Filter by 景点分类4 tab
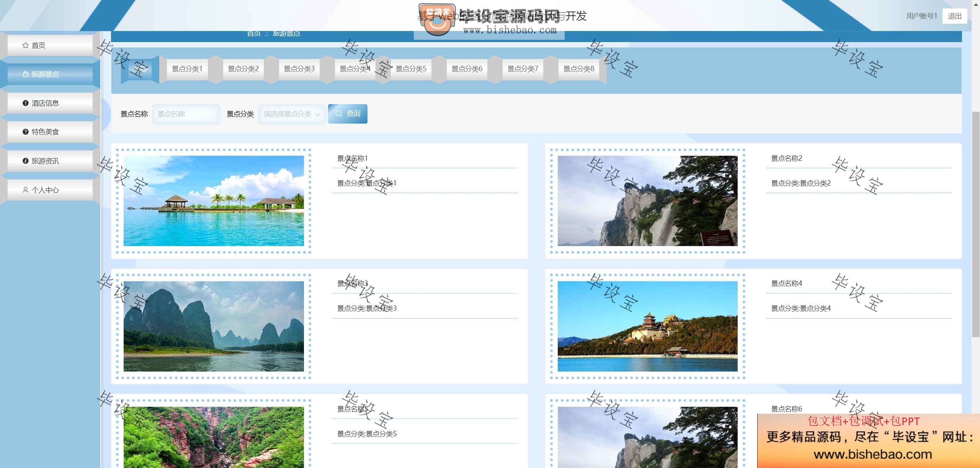The image size is (980, 468). point(355,69)
